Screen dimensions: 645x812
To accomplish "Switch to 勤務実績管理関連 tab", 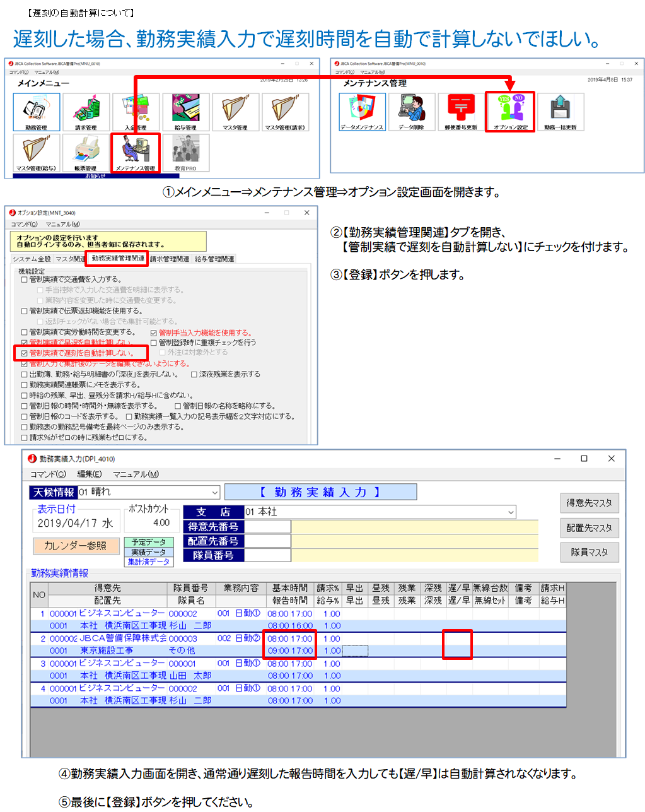I will [118, 259].
